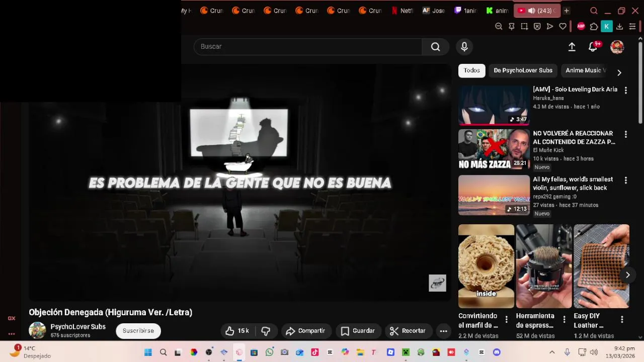Image resolution: width=644 pixels, height=362 pixels.
Task: Open the account avatar menu
Action: [x=617, y=47]
